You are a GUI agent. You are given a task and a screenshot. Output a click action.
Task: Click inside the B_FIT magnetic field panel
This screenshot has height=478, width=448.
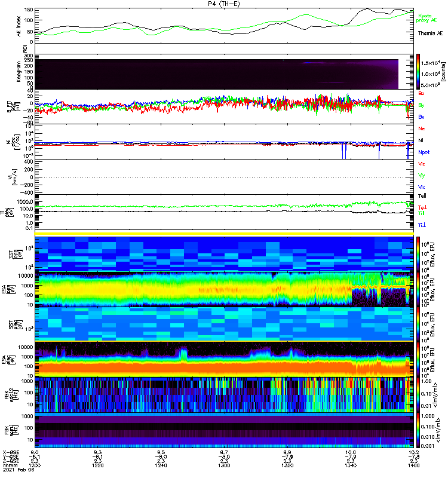pos(224,106)
